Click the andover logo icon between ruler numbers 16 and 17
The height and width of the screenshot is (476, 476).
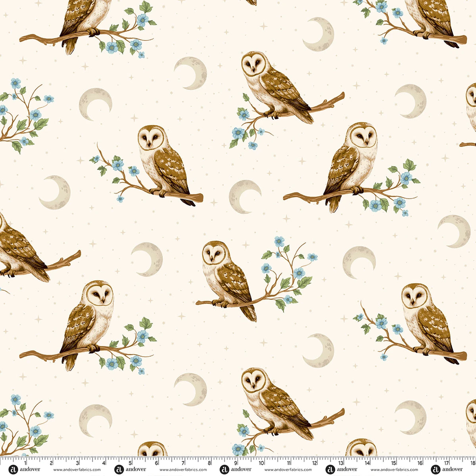click(x=435, y=469)
